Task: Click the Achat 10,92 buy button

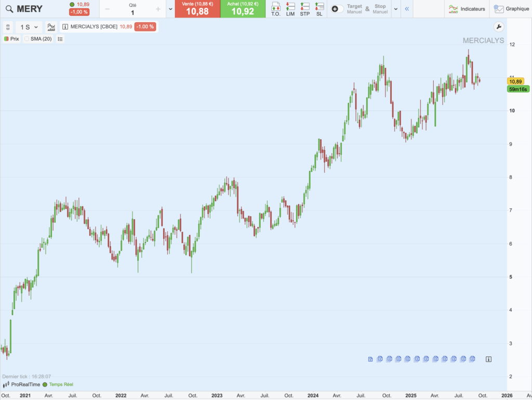Action: 243,9
